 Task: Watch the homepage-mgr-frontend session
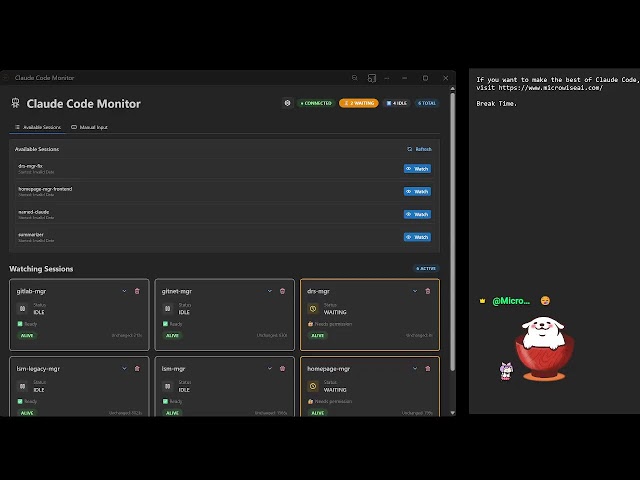[x=417, y=191]
